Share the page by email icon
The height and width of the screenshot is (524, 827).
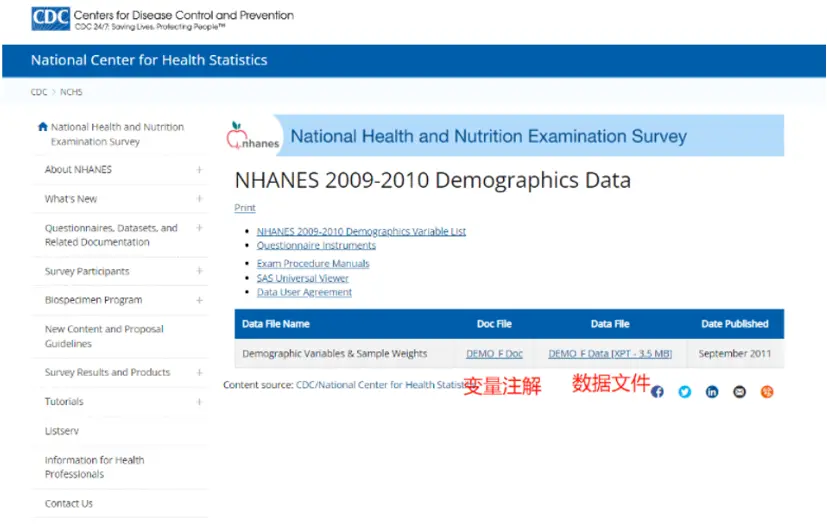[739, 392]
